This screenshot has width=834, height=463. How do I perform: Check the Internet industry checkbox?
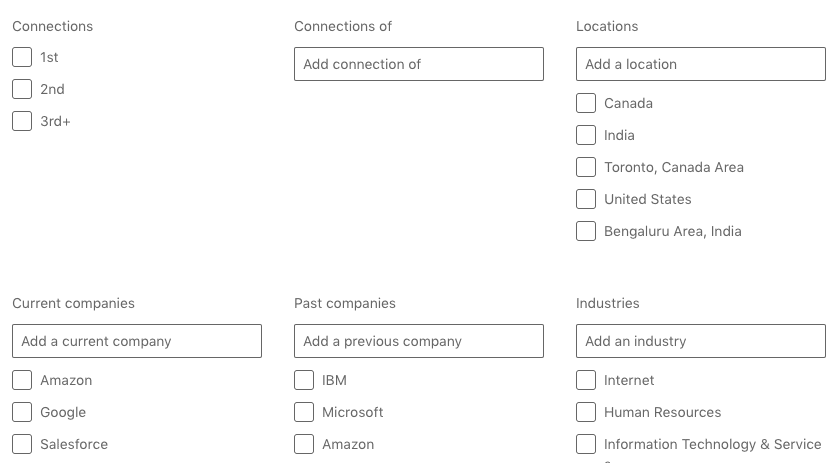point(586,380)
